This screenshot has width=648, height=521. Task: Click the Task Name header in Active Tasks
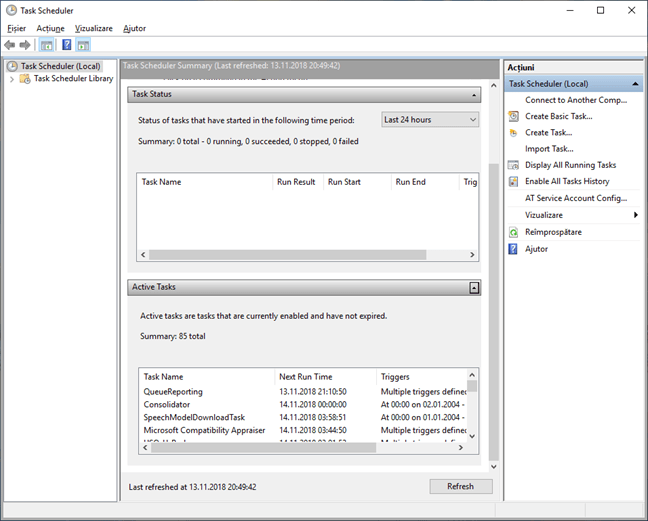pos(207,377)
